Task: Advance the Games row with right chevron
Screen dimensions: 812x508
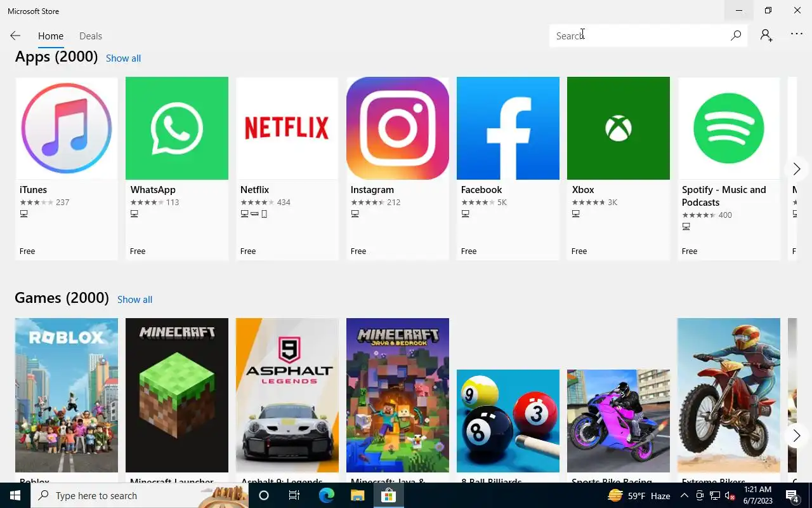Action: click(x=797, y=436)
